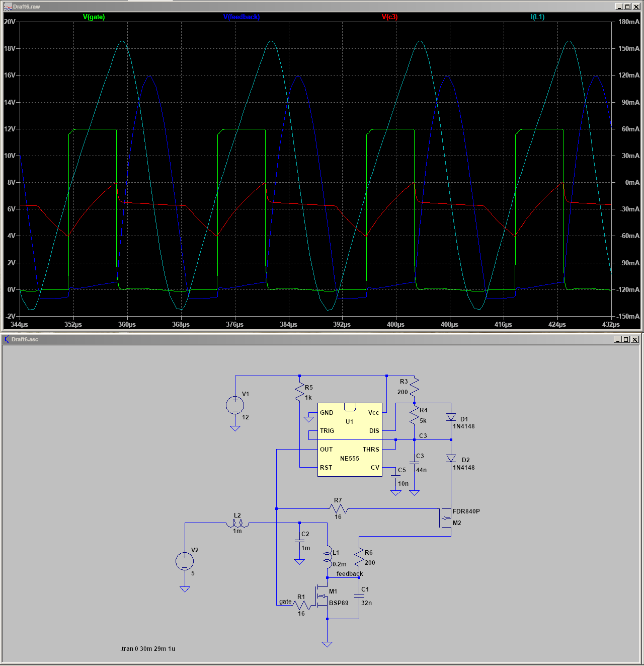644x666 pixels.
Task: Select voltage source V1 symbol
Action: point(235,405)
